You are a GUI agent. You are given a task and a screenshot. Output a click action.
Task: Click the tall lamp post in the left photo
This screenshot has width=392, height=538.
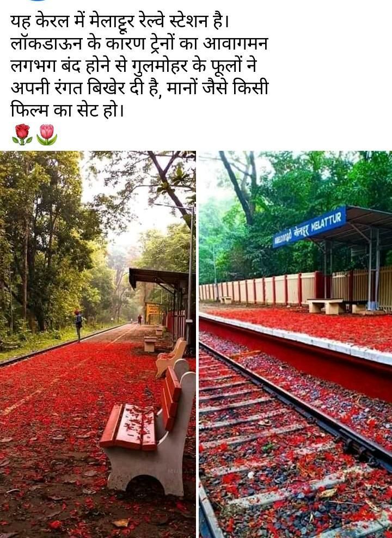(x=189, y=274)
